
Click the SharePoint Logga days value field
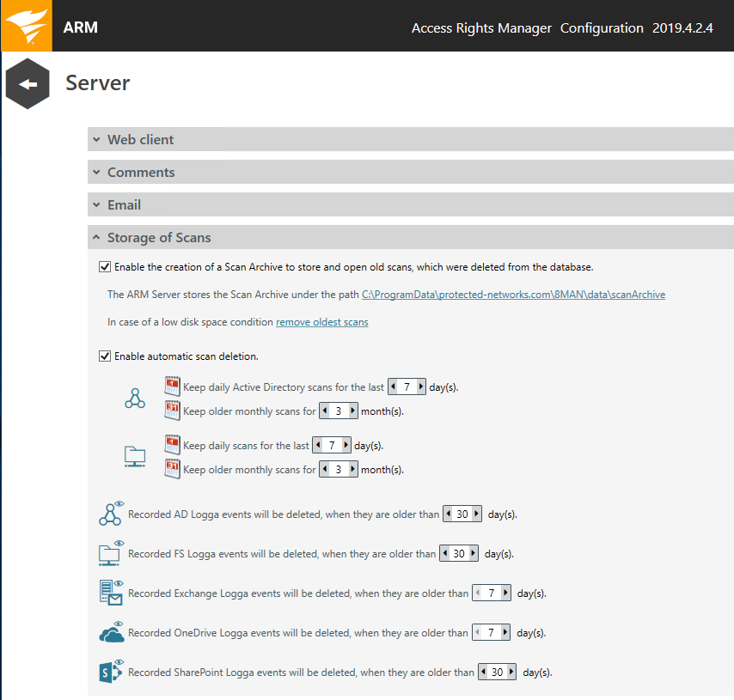pos(497,672)
